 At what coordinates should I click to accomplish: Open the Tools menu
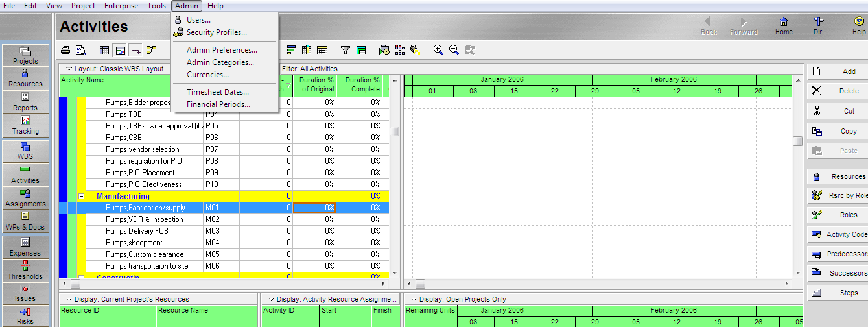click(x=156, y=6)
